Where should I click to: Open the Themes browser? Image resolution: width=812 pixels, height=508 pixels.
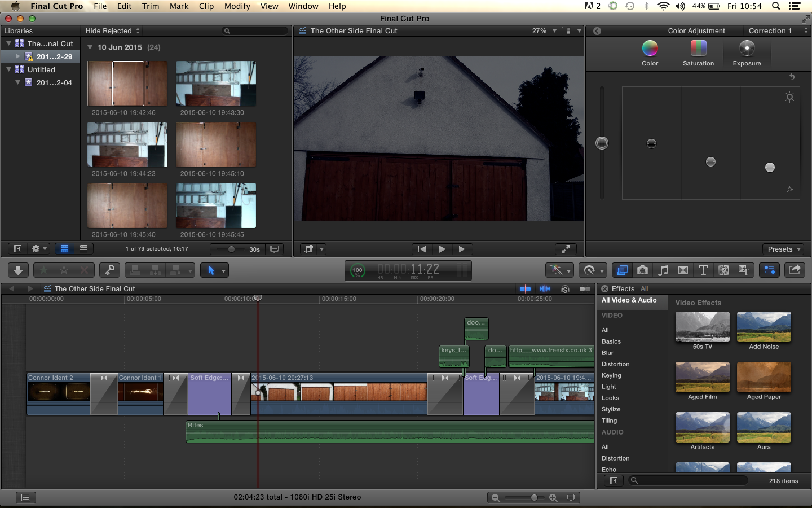click(744, 270)
